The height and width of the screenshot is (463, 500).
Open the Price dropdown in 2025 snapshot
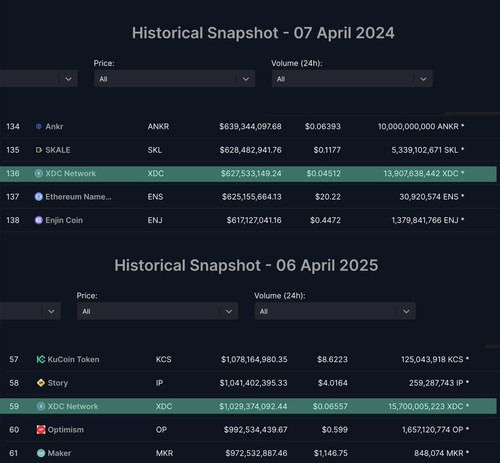[157, 311]
